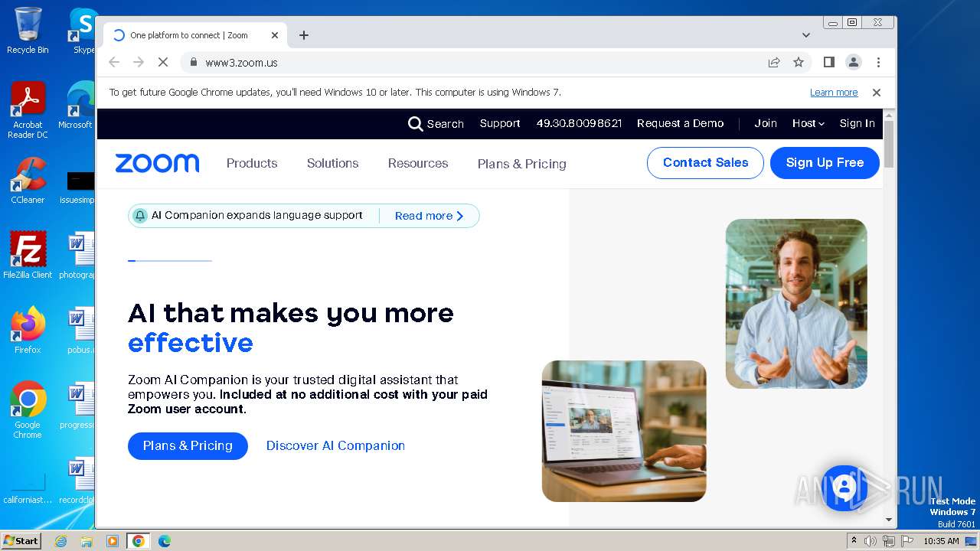Click Join in top bar
980x551 pixels.
766,124
